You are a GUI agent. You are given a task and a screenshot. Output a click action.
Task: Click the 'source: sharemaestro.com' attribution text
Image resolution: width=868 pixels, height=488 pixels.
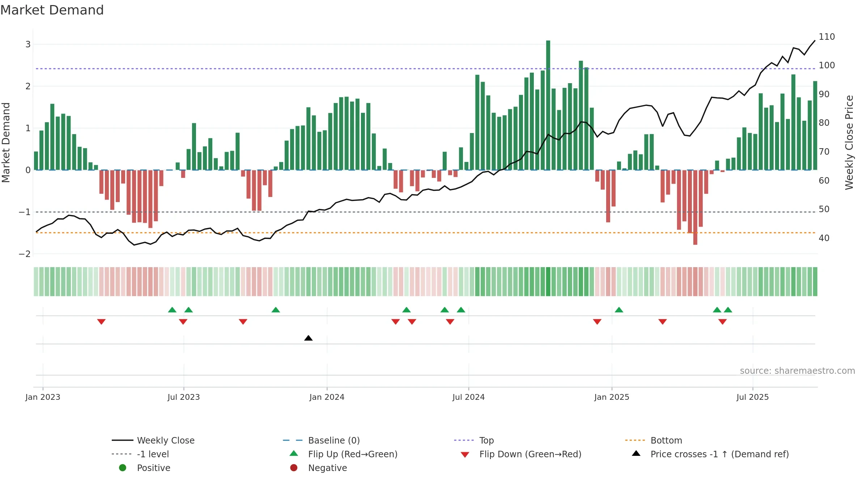pos(797,371)
